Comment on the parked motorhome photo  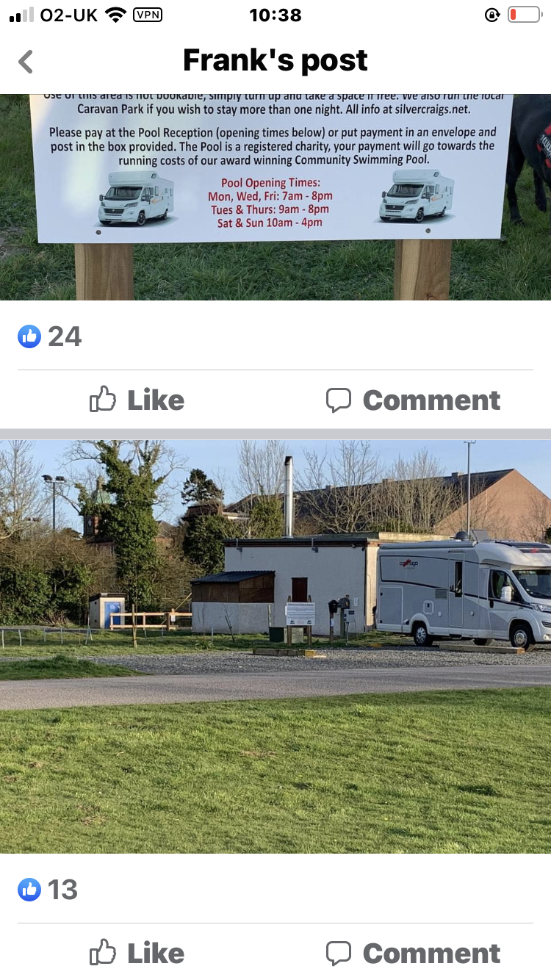coord(413,954)
